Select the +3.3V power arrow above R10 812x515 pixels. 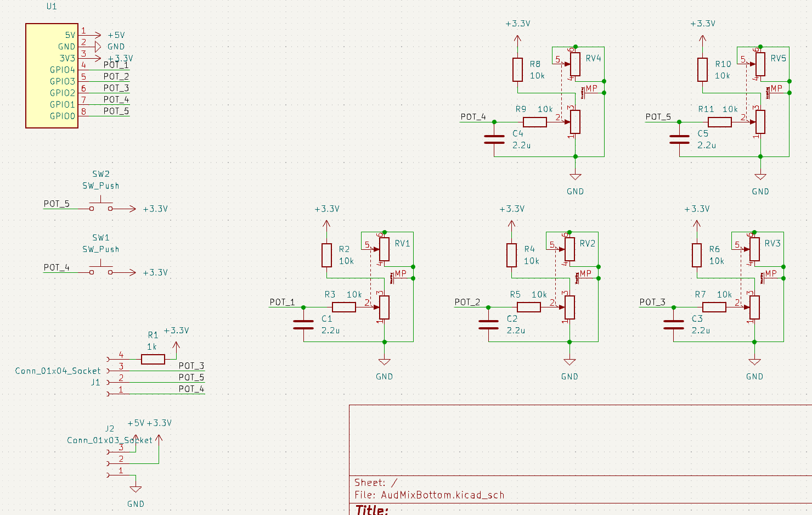702,40
